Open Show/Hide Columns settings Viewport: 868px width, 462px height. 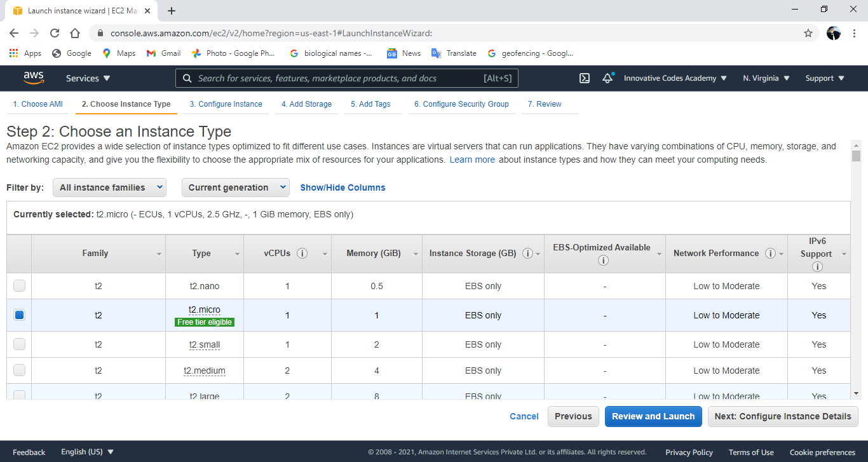(x=342, y=187)
